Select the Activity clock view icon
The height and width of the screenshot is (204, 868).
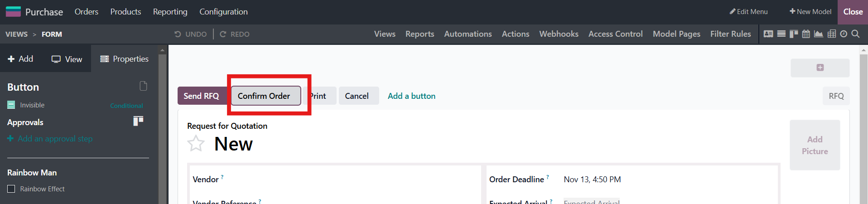point(844,34)
